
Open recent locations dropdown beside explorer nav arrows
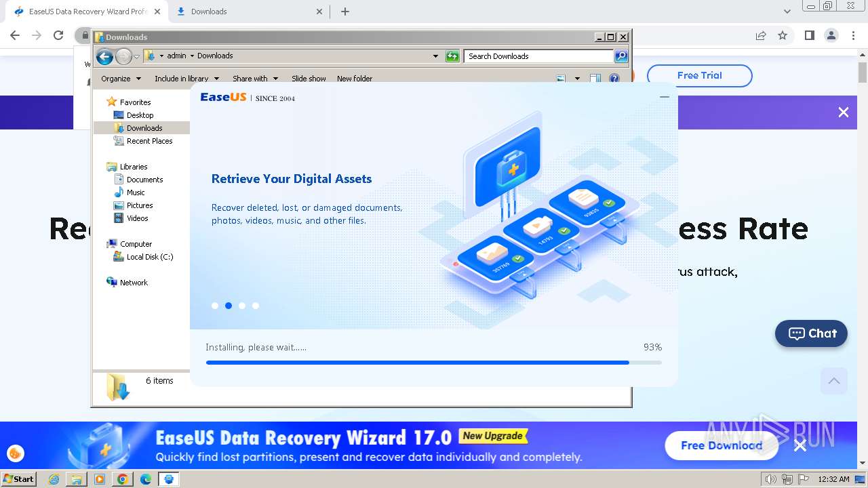[x=136, y=56]
